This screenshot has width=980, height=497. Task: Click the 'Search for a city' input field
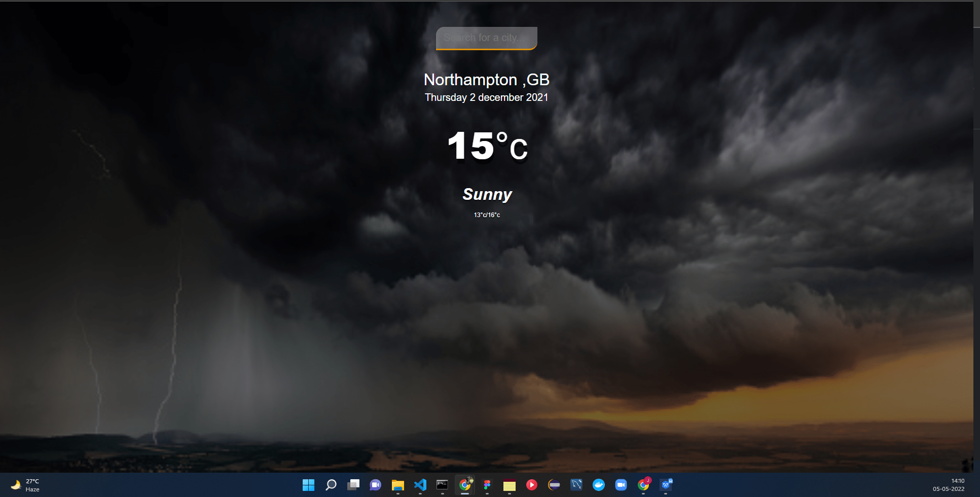coord(486,38)
